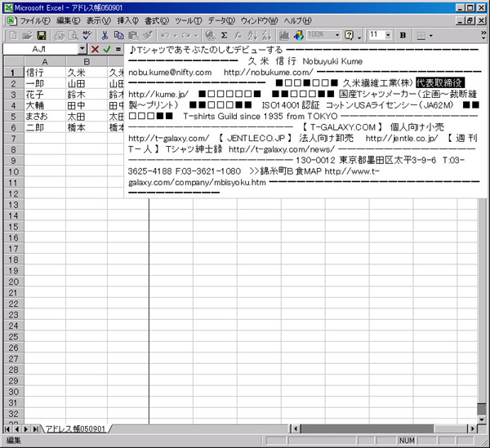Open the ヘルプ(H) menu
The width and height of the screenshot is (490, 448).
[x=297, y=21]
